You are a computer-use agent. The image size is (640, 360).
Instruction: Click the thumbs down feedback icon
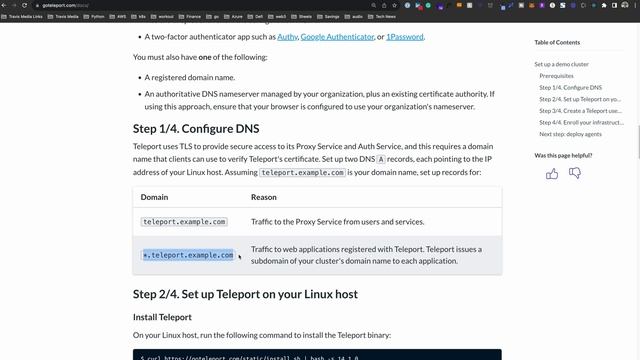[x=575, y=173]
